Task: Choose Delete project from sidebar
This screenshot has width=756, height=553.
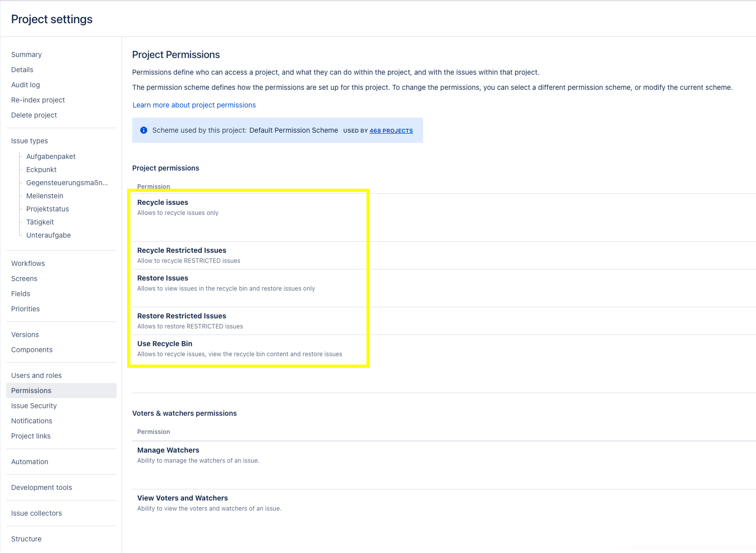Action: pyautogui.click(x=34, y=115)
